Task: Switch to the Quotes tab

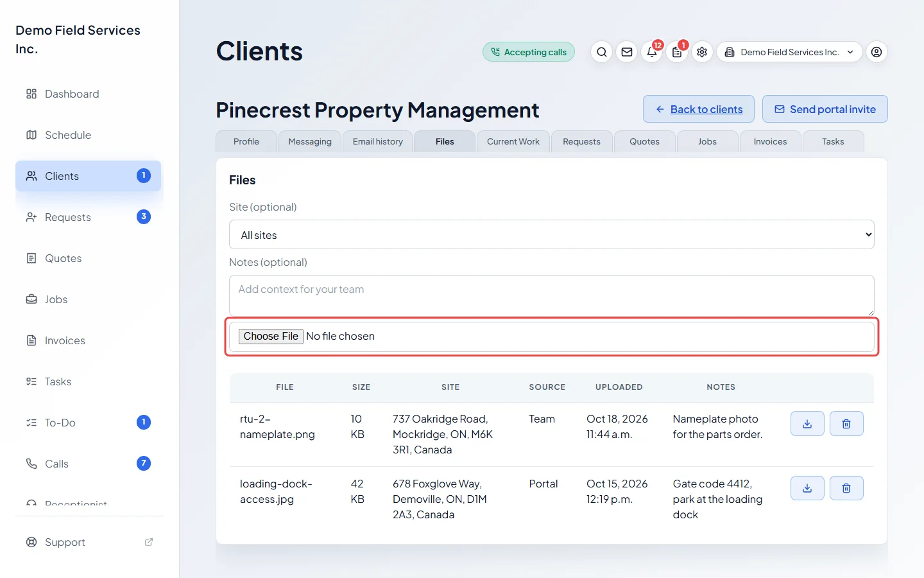Action: tap(645, 141)
